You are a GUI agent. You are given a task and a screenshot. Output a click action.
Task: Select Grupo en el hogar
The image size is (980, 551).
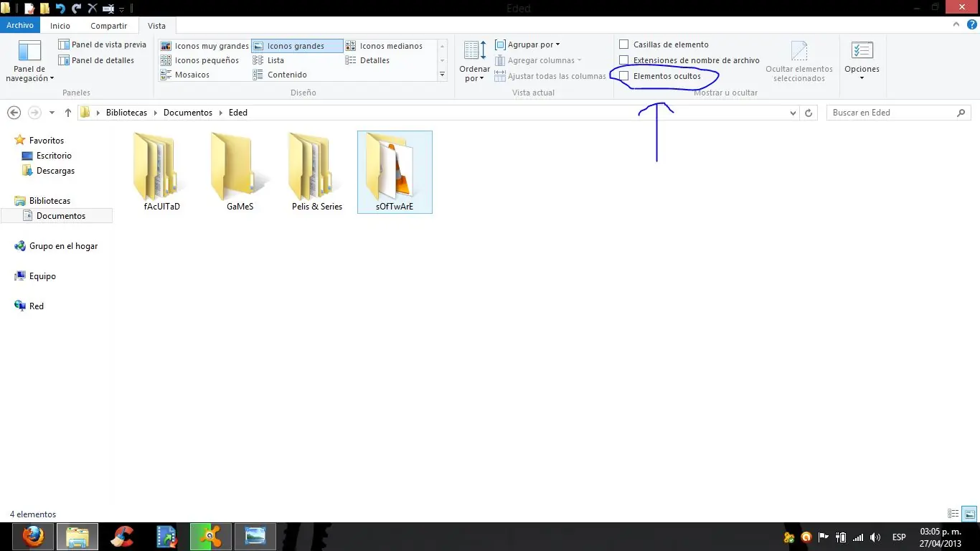63,246
